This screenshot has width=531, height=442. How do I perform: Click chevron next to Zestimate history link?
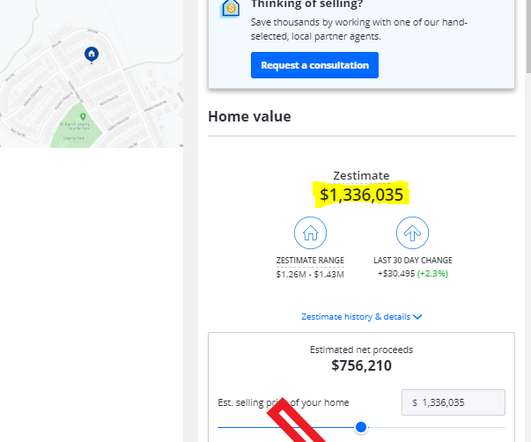tap(418, 317)
